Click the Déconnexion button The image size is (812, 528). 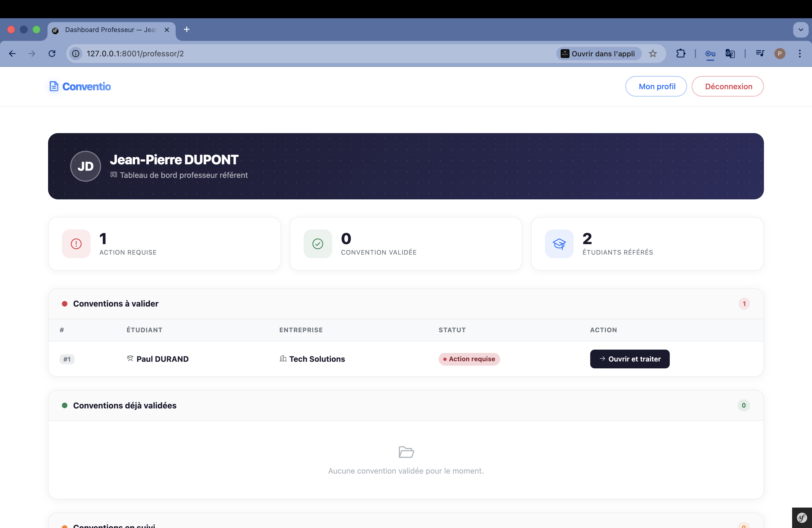727,86
